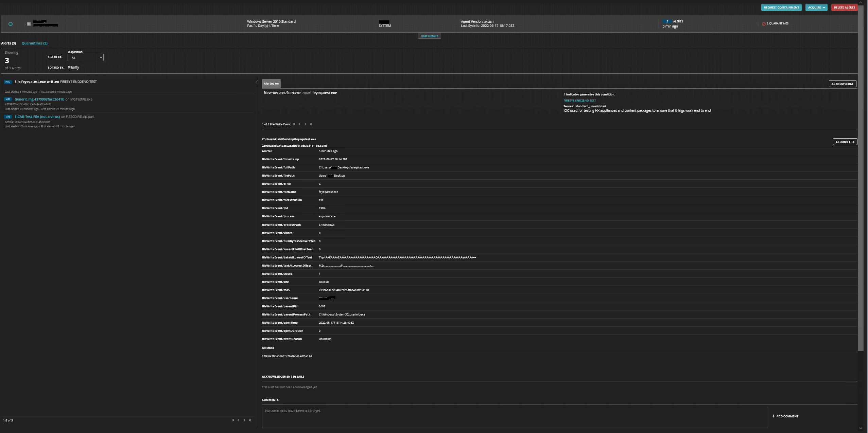Go to previous File Write Event
The height and width of the screenshot is (433, 868).
[x=299, y=124]
